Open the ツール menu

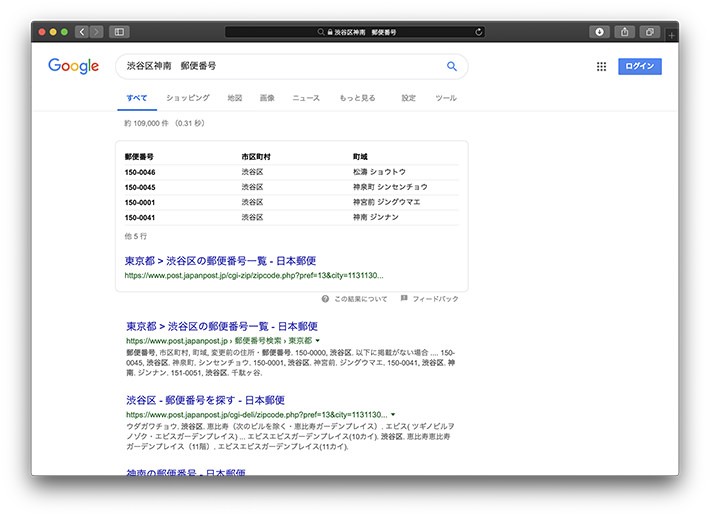pos(446,98)
